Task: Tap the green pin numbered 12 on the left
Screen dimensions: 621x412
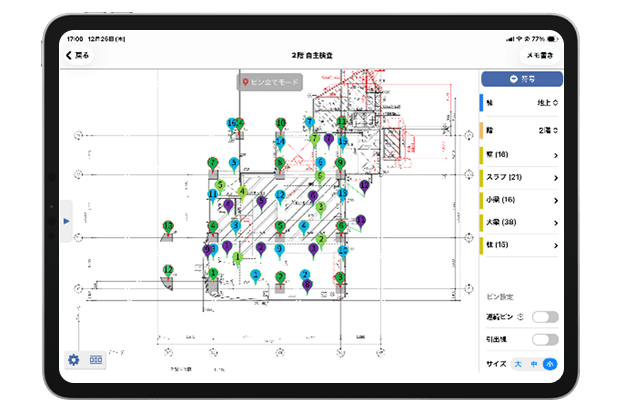Action: (x=168, y=271)
